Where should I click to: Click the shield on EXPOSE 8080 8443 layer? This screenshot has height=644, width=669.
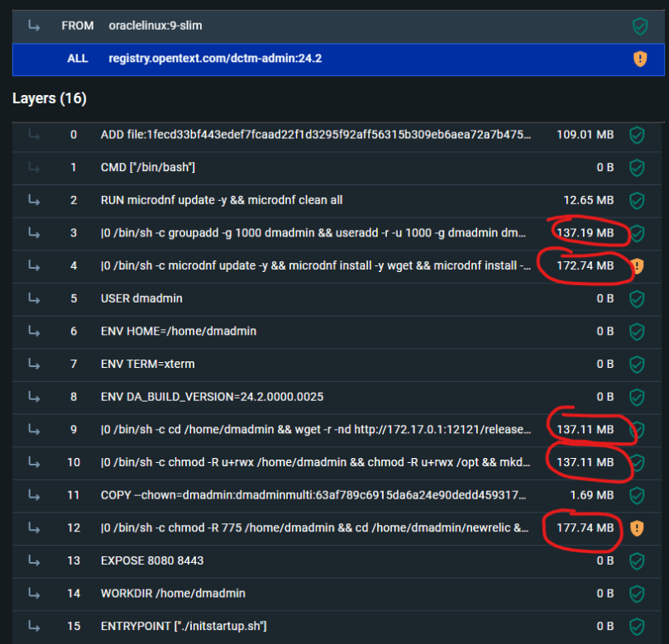coord(637,561)
